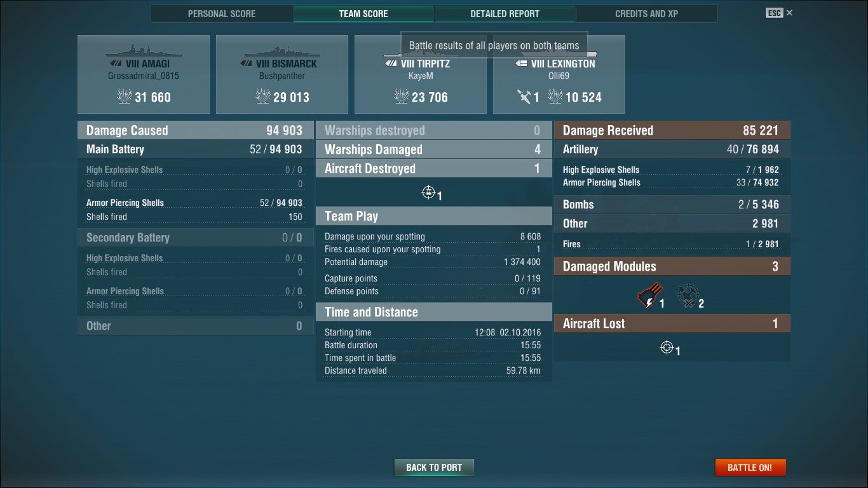Click the Damage upon your spotting row
Screen dimensions: 868x488
point(433,236)
